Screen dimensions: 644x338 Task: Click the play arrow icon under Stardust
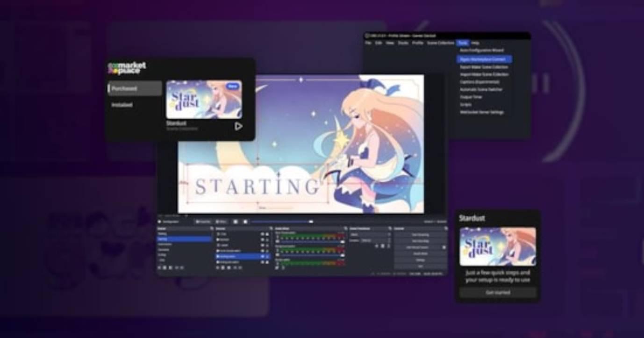pyautogui.click(x=238, y=126)
